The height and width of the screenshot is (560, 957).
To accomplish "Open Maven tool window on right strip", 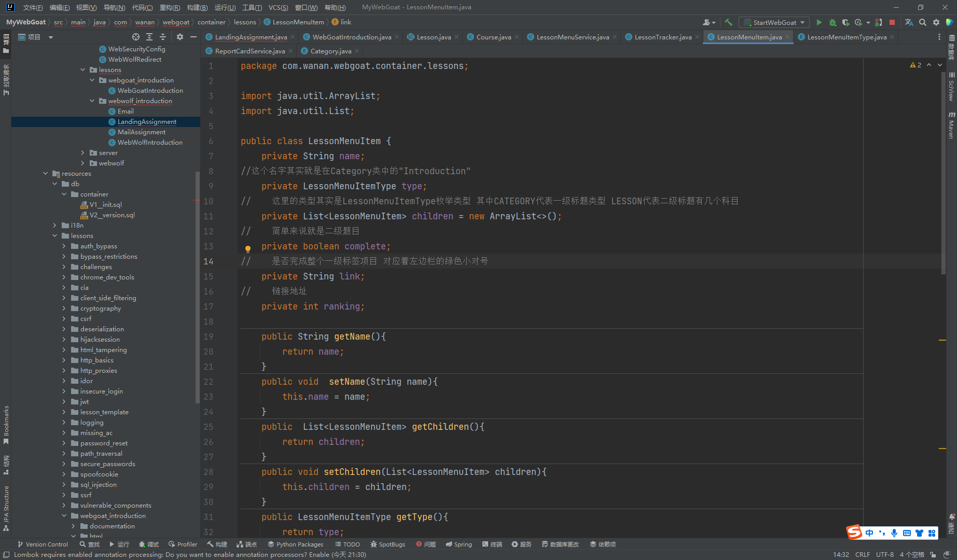I will (x=952, y=125).
